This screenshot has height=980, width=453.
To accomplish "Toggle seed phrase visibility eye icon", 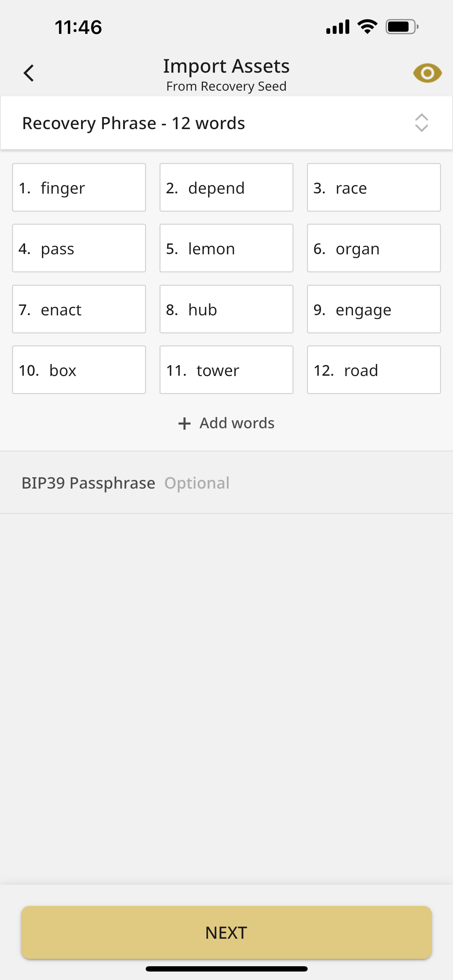I will pyautogui.click(x=427, y=73).
